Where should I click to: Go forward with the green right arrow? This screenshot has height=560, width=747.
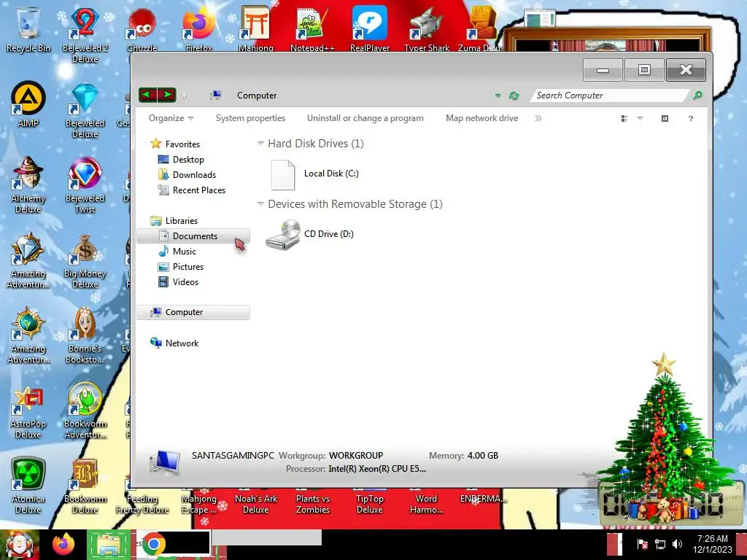pos(167,95)
